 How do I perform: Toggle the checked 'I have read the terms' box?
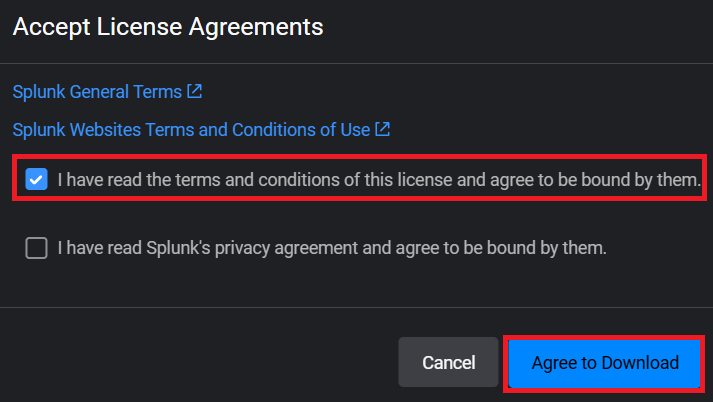tap(37, 180)
